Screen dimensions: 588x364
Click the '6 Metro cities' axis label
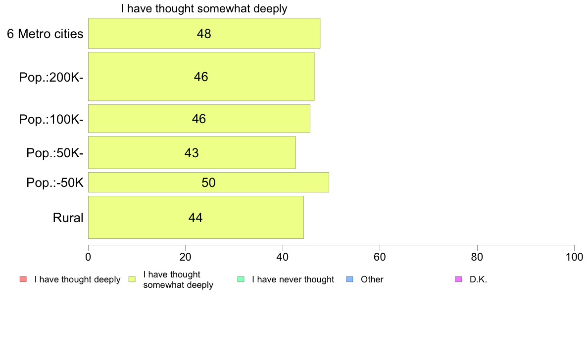coord(45,34)
